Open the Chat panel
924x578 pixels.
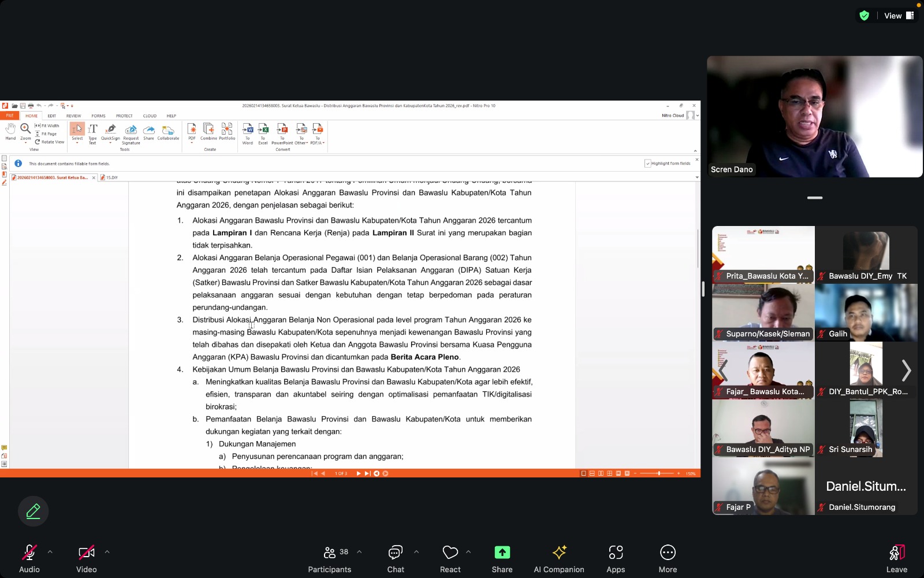(x=396, y=559)
